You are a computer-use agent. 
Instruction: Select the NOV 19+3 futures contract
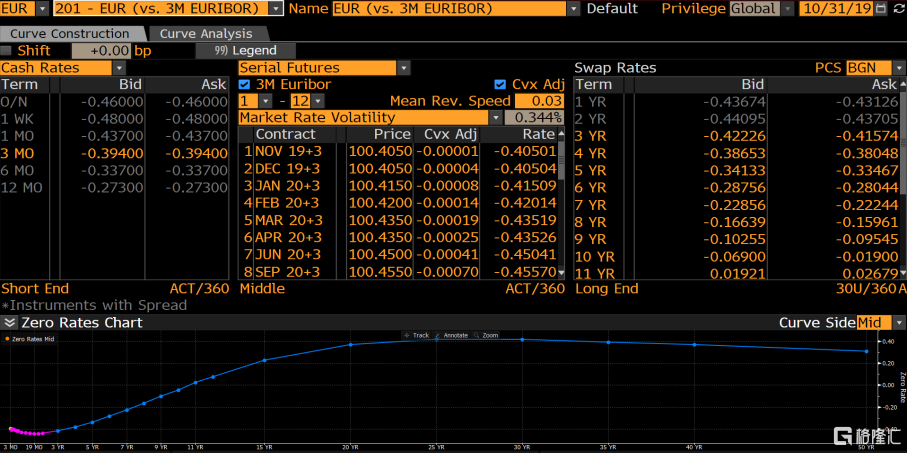tap(288, 151)
